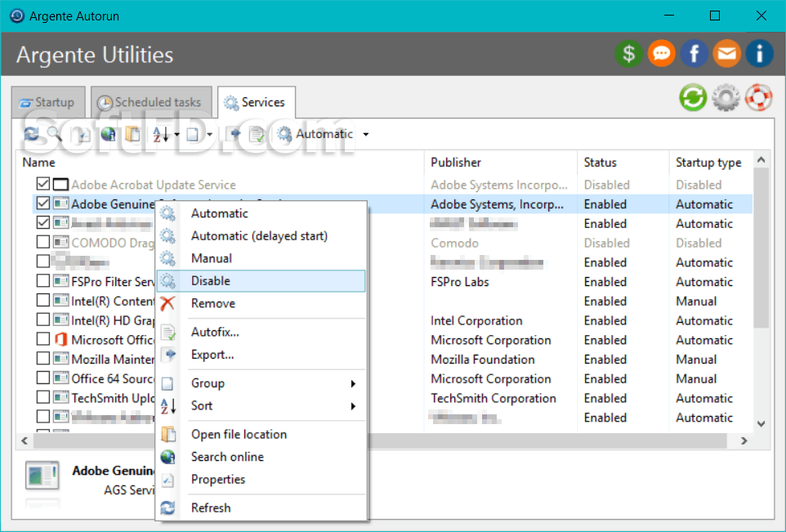Screen dimensions: 786x532
Task: Click the refresh icon in the context menu
Action: [x=167, y=507]
